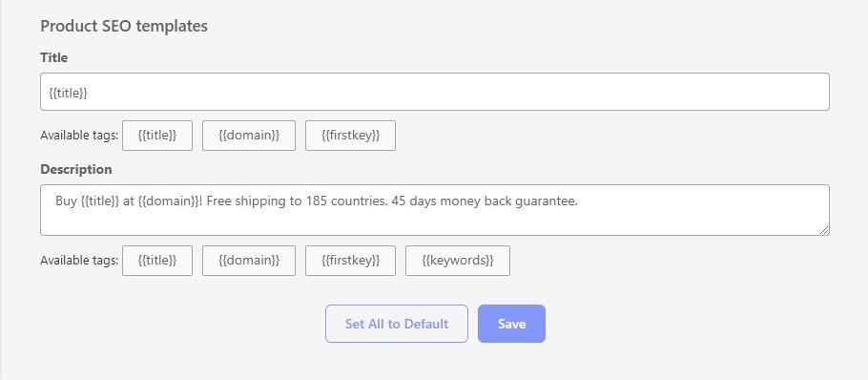
Task: Insert {{domain}} tag below Description box
Action: point(249,261)
